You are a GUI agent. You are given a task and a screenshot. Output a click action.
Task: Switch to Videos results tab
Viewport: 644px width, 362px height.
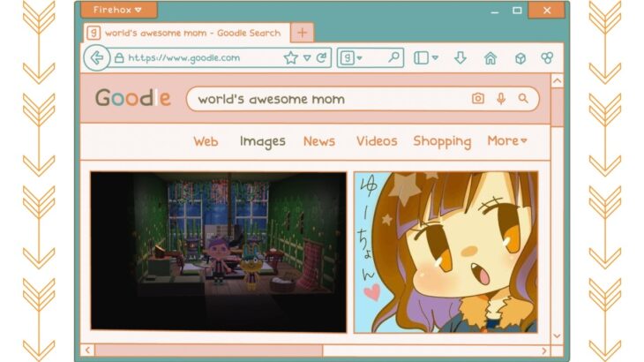point(377,141)
